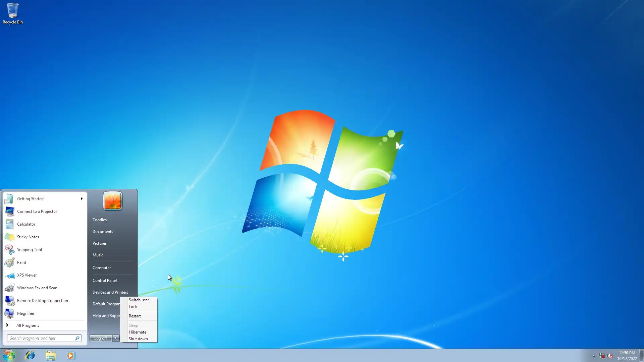Launch Calculator from Start menu
The height and width of the screenshot is (362, 644).
(26, 224)
